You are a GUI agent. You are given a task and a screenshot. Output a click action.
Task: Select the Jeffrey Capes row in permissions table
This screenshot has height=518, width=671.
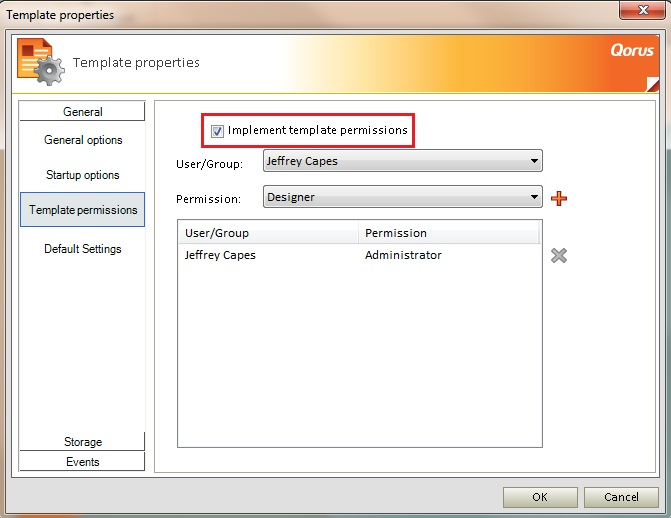click(359, 255)
